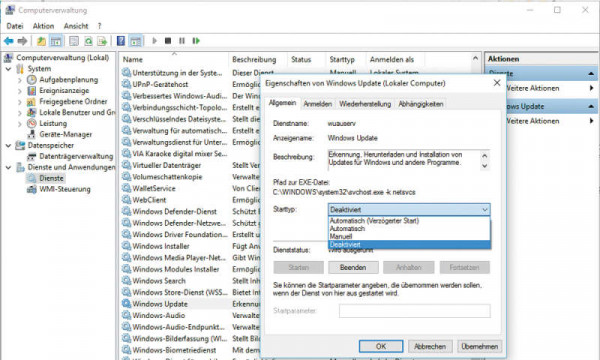
Task: Open Datenträgerverwaltung in the tree
Action: click(76, 156)
